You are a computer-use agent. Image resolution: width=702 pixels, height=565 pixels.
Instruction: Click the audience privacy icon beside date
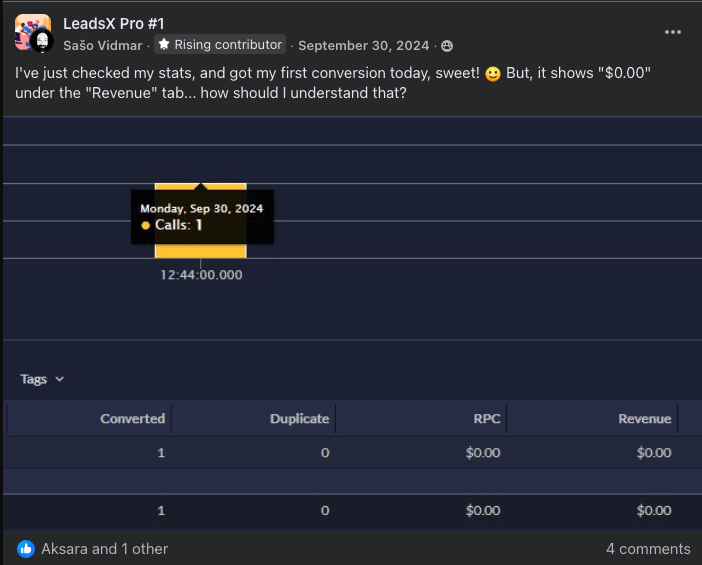447,46
